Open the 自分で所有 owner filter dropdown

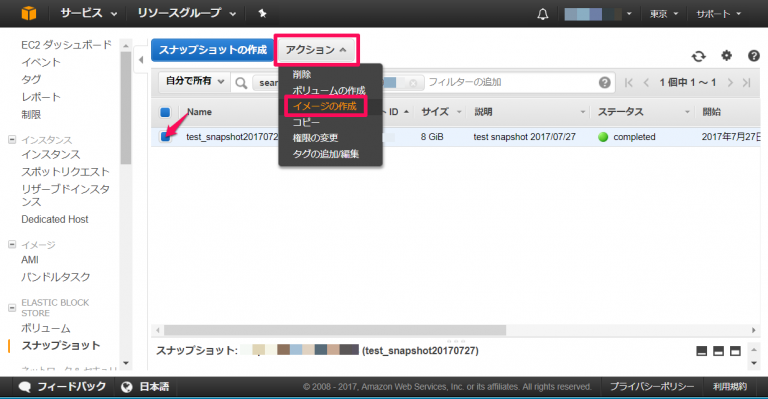(194, 81)
